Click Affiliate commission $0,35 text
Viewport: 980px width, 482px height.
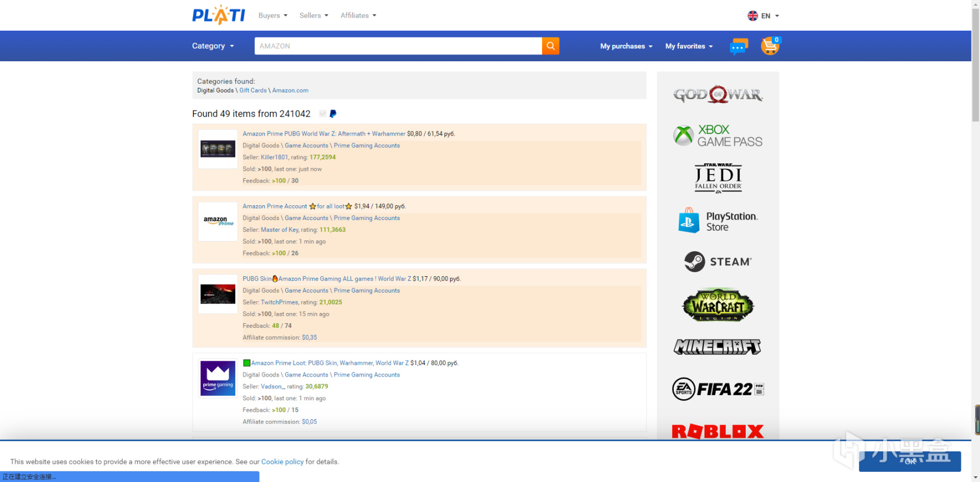click(x=280, y=338)
